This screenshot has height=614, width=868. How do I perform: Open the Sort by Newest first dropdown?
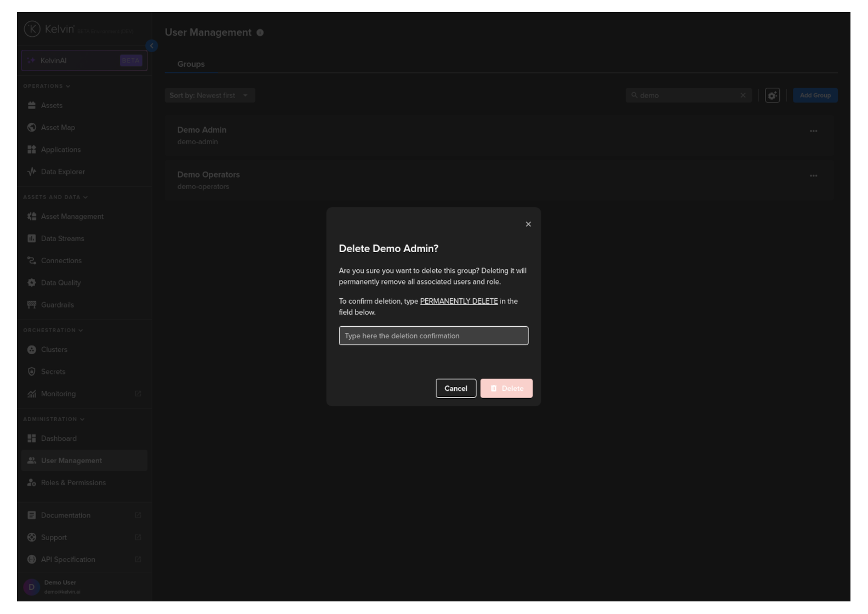(x=209, y=95)
